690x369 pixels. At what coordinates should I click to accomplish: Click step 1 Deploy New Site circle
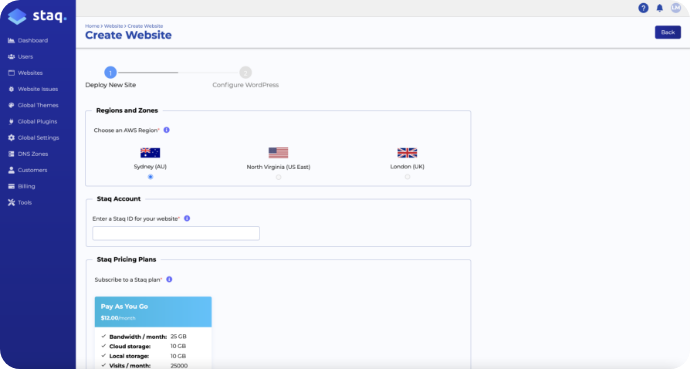[110, 73]
